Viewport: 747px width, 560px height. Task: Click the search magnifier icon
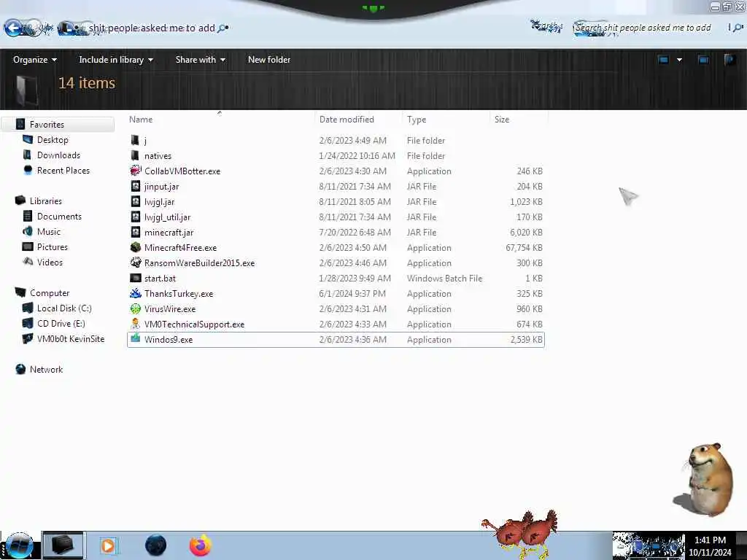(738, 28)
